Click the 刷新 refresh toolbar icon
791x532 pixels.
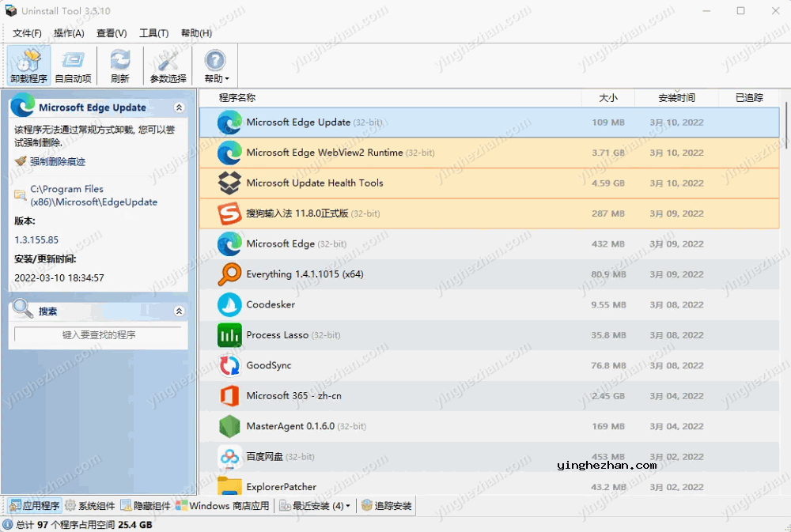pyautogui.click(x=120, y=65)
